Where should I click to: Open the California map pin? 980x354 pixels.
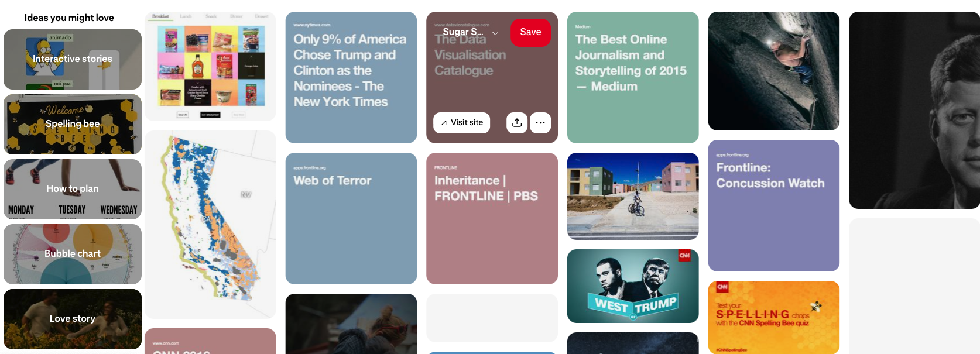210,224
